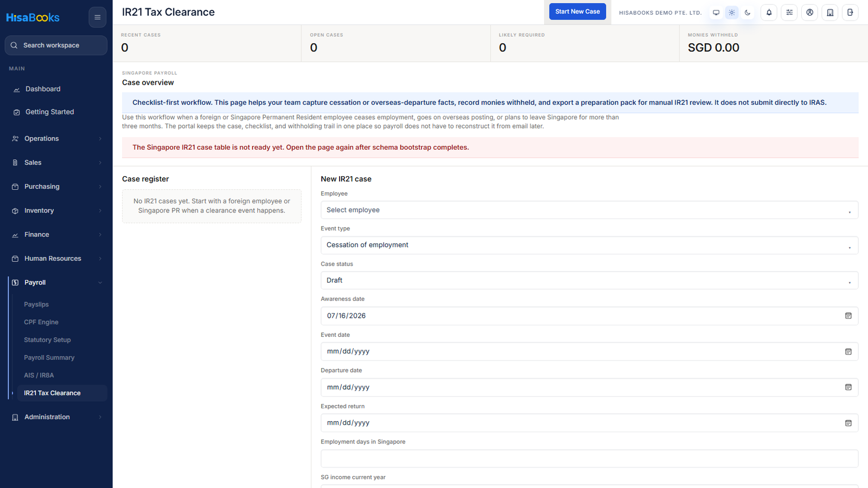Open AIS / IR8A page

pyautogui.click(x=39, y=375)
